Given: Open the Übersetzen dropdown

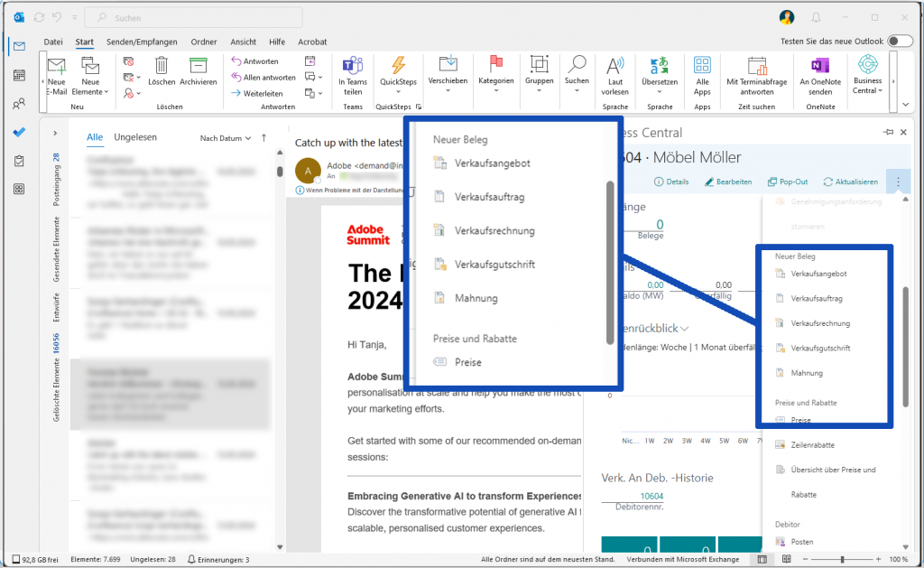Looking at the screenshot, I should (660, 76).
